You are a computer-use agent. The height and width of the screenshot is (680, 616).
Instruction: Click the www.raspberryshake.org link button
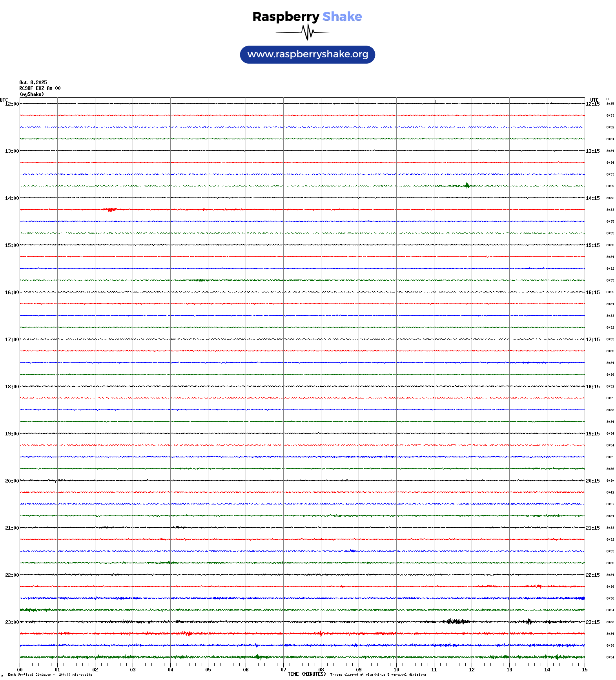[307, 55]
